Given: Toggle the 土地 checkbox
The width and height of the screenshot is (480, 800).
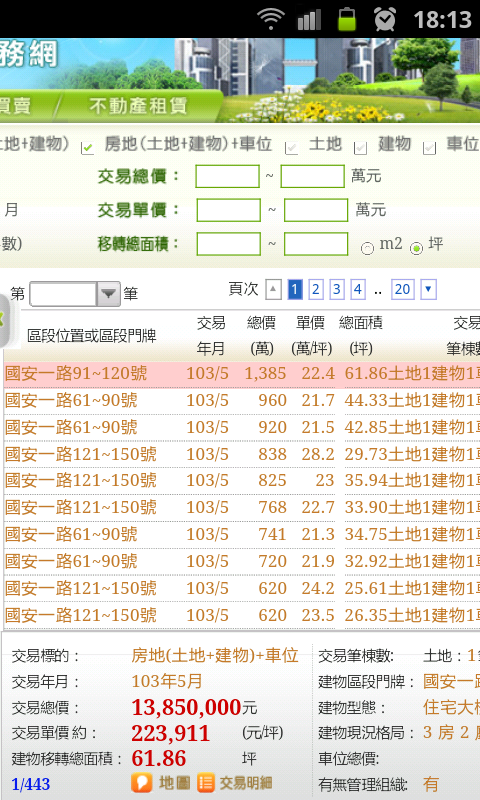Looking at the screenshot, I should click(x=292, y=148).
